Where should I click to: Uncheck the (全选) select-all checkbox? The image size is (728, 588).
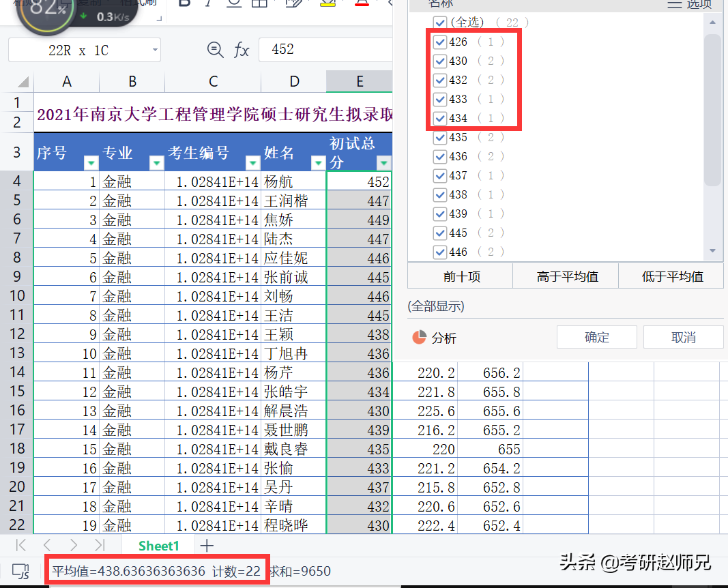[440, 23]
